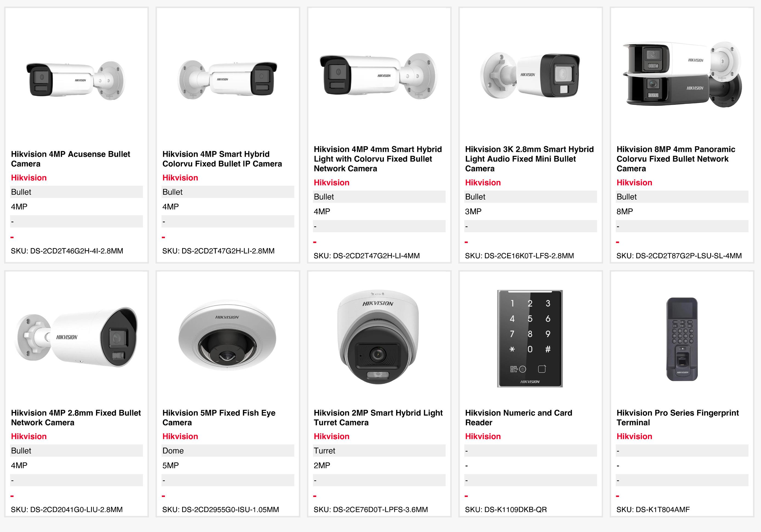Open the 4MP 4mm Smart Hybrid camera image
The image size is (761, 532).
[x=379, y=76]
